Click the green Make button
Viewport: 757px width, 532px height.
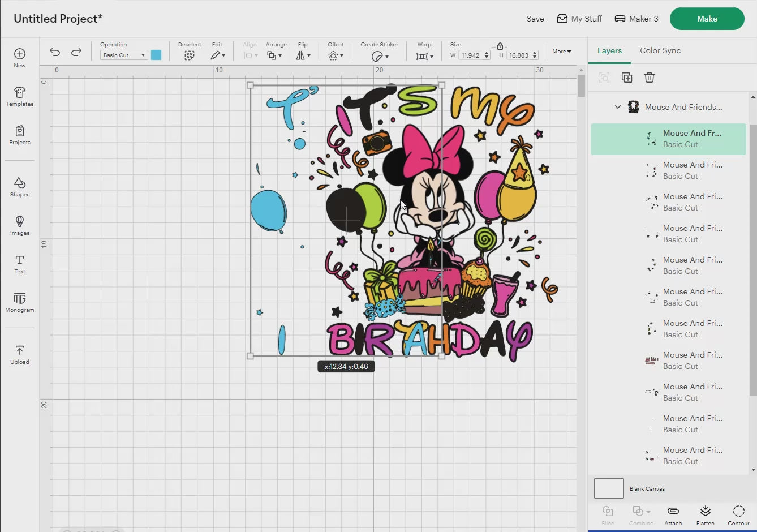[707, 19]
